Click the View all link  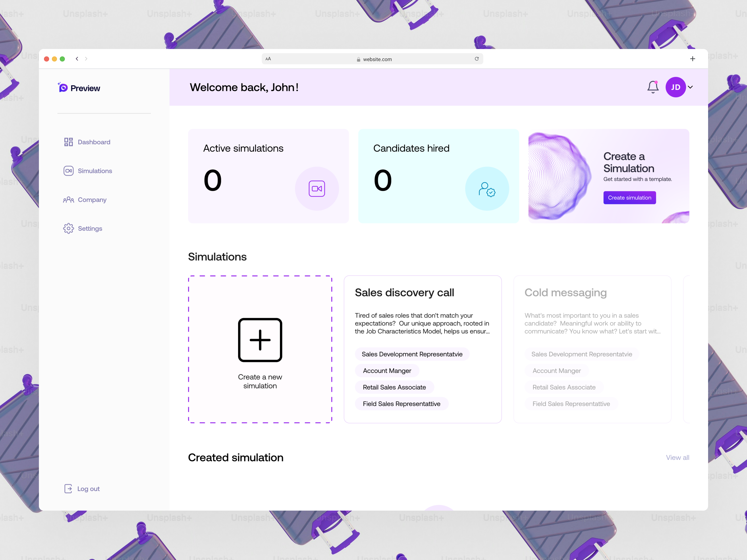point(677,457)
